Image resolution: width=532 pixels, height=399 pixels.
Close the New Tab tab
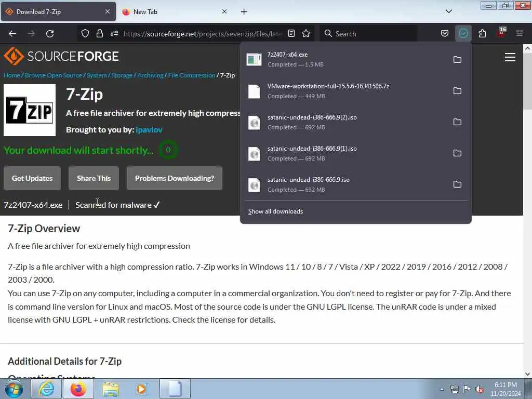click(224, 11)
